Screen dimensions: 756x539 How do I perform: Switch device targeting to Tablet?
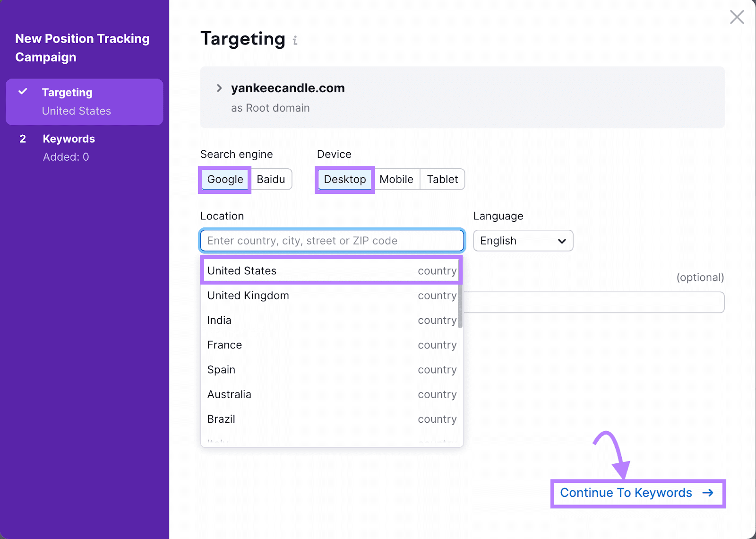click(442, 179)
